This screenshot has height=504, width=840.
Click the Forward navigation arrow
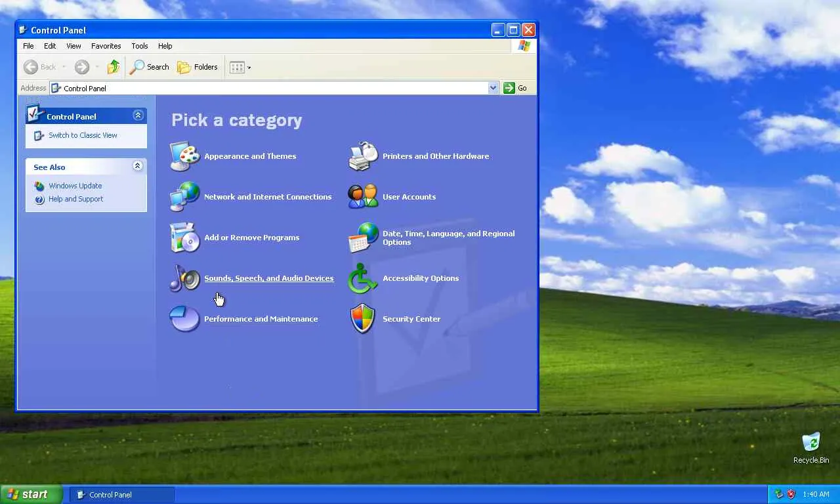81,67
